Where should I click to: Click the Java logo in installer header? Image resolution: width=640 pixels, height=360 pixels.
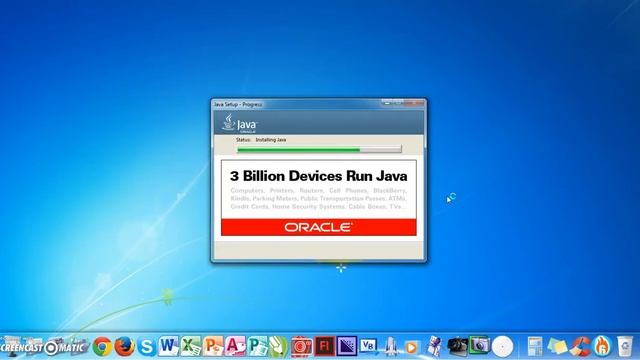pyautogui.click(x=240, y=124)
